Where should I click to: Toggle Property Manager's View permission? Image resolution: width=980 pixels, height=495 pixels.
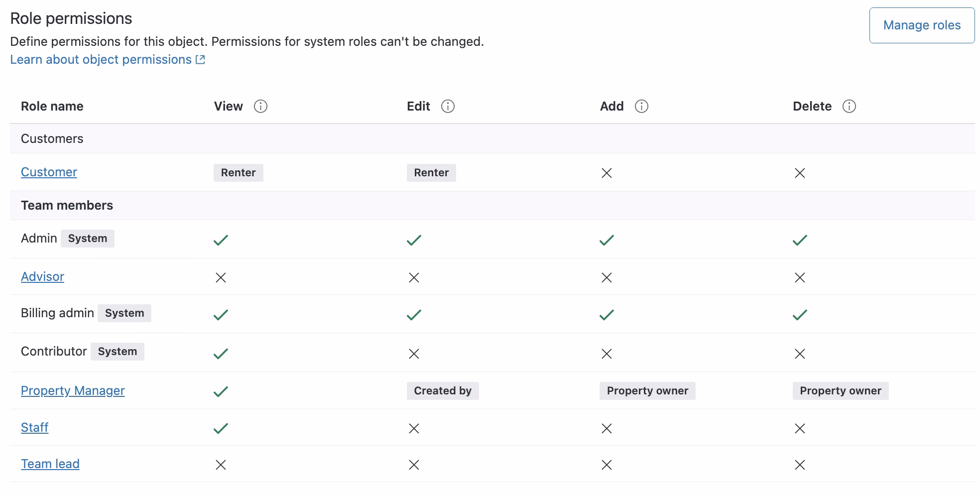[220, 391]
